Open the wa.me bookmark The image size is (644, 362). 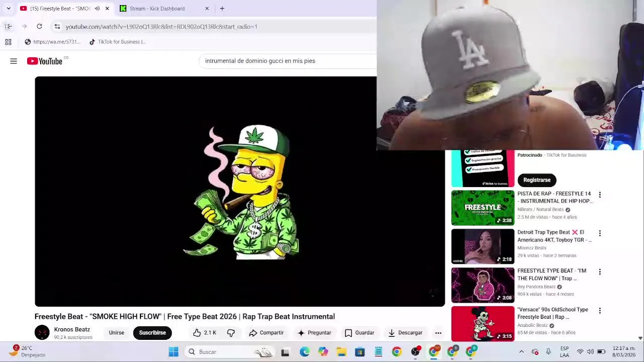(53, 42)
